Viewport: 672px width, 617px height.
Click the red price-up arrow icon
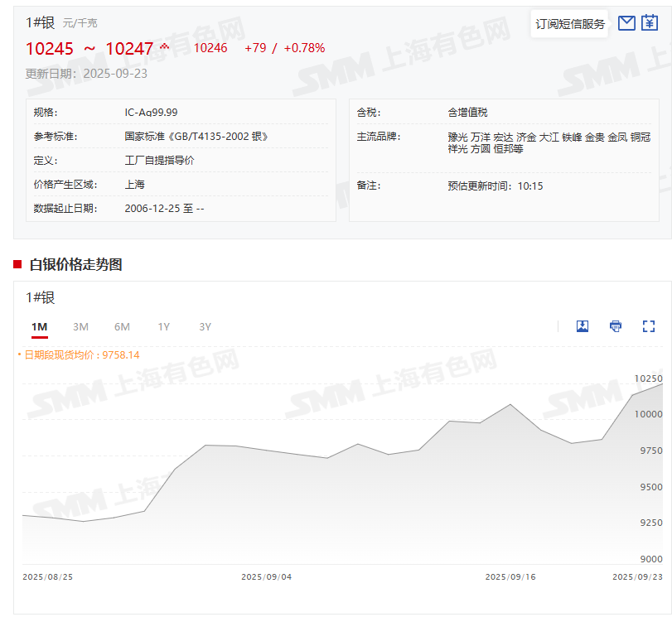164,46
